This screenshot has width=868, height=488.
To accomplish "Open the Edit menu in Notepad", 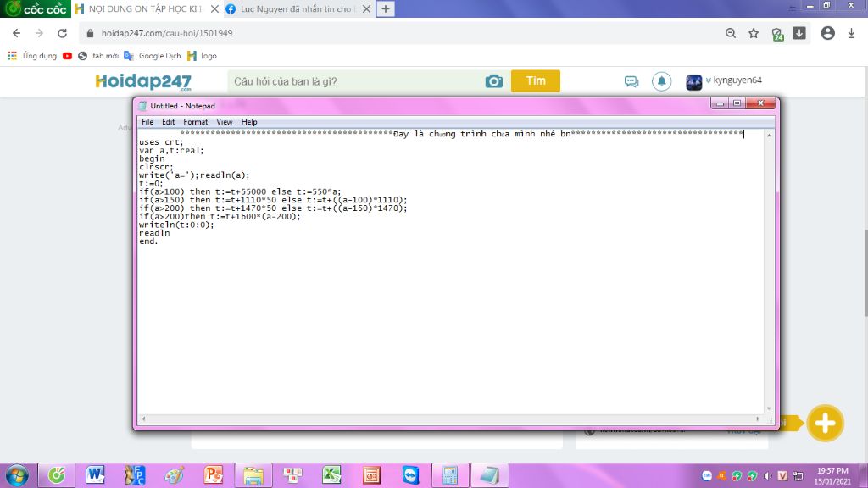I will 169,122.
